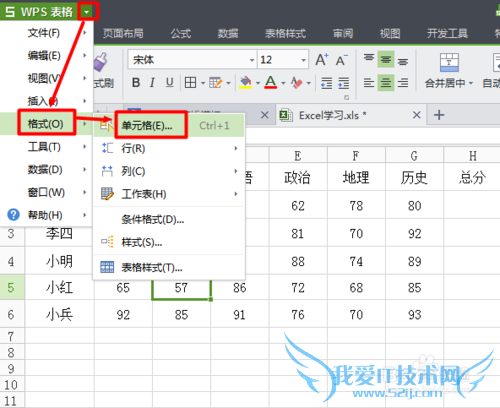Click the column width icon beside 列(C)
This screenshot has height=408, width=500.
pyautogui.click(x=107, y=171)
